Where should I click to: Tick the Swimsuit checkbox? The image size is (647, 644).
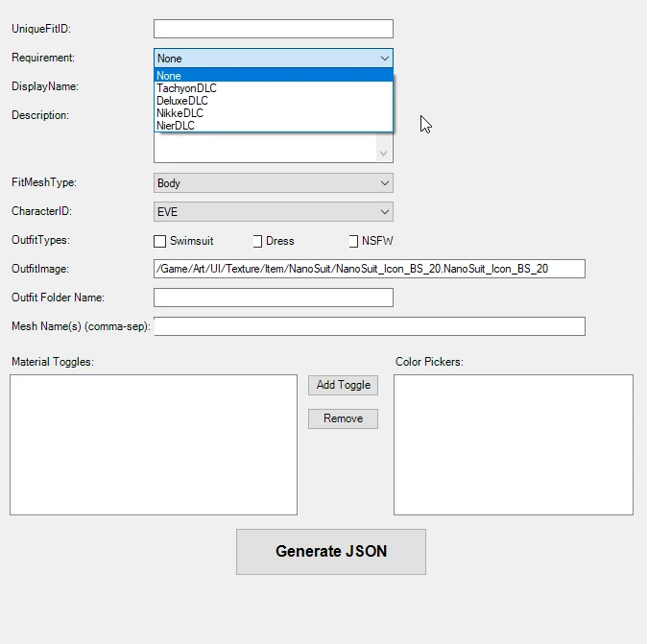tap(160, 241)
